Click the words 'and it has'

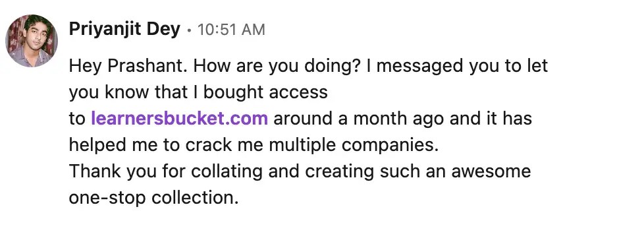[x=491, y=119]
